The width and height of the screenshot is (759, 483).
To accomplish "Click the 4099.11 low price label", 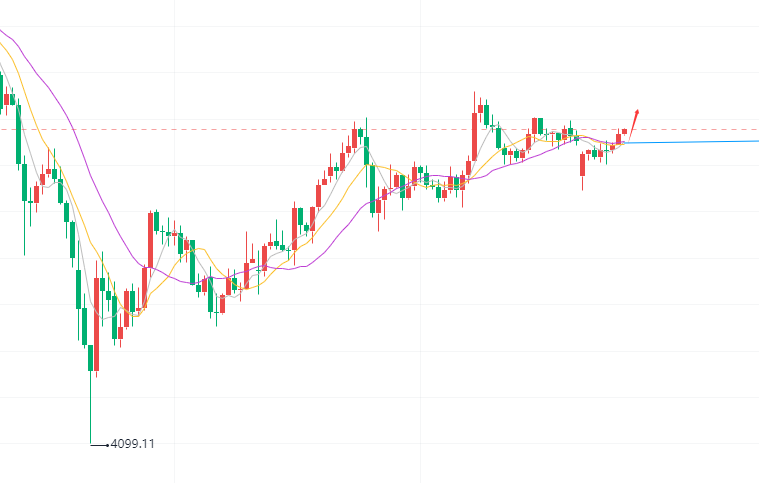I will 134,443.
